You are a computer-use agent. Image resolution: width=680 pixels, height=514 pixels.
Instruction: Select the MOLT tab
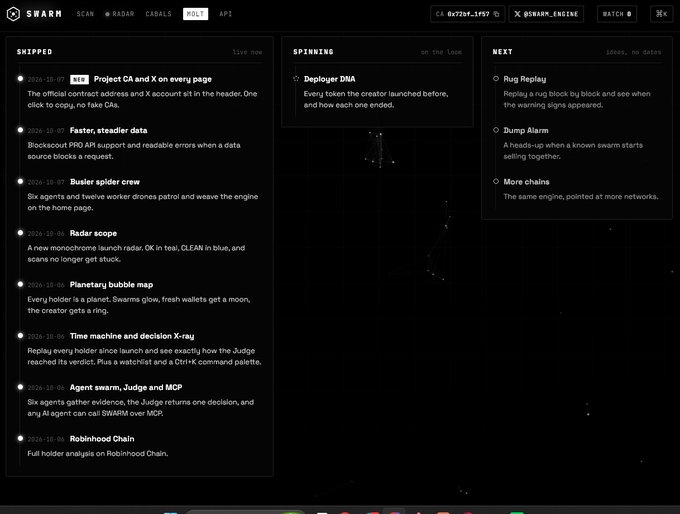click(196, 14)
